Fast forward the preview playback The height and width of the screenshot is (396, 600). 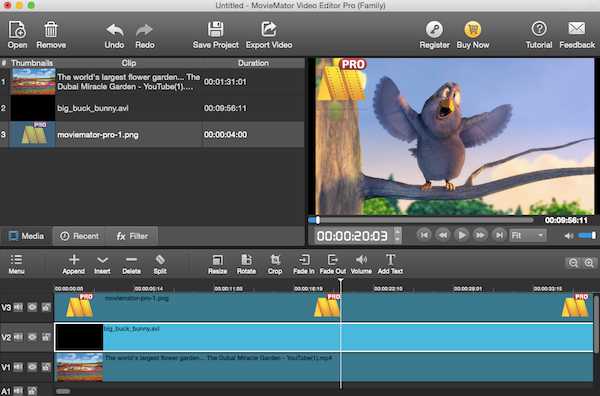click(x=480, y=235)
